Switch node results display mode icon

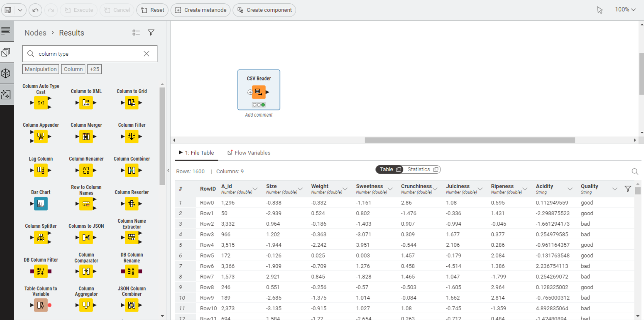point(136,32)
